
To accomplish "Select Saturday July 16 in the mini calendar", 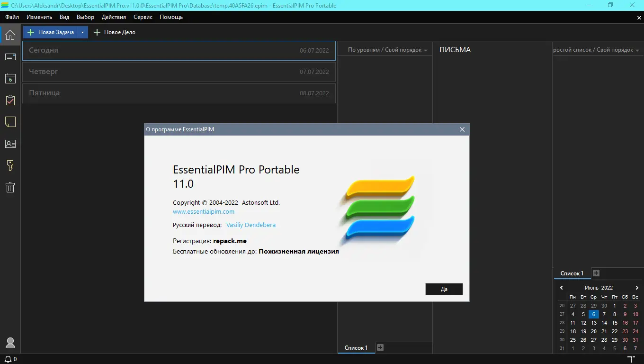I will [x=625, y=323].
